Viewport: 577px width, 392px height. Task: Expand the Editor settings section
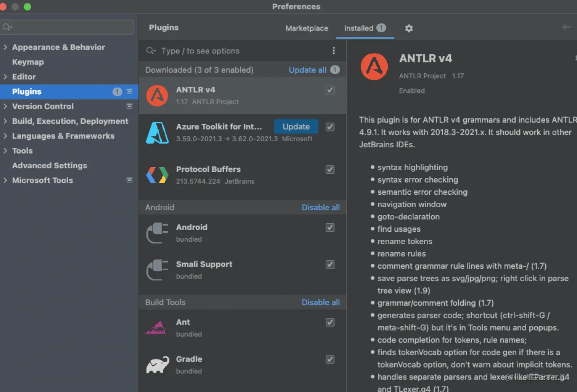5,77
